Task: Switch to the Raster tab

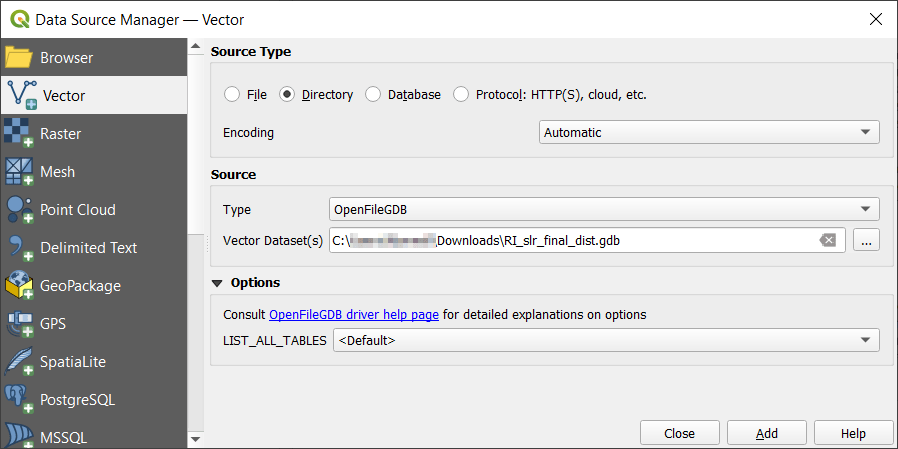Action: point(93,133)
